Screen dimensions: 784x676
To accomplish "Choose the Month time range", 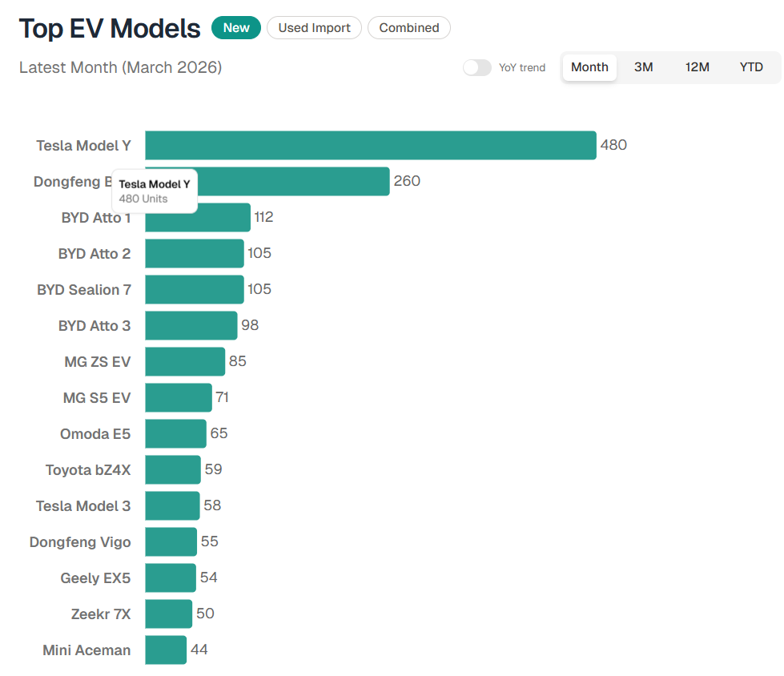I will (x=589, y=67).
